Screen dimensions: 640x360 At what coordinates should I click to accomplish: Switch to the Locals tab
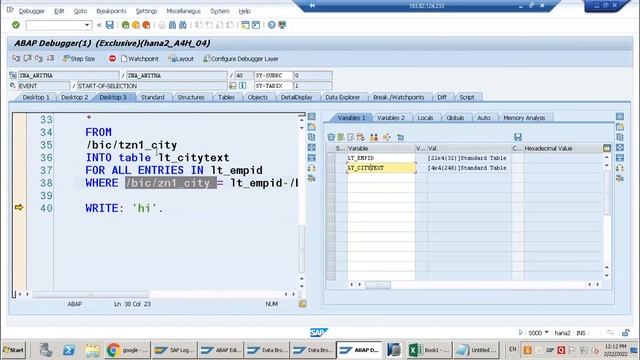[425, 118]
